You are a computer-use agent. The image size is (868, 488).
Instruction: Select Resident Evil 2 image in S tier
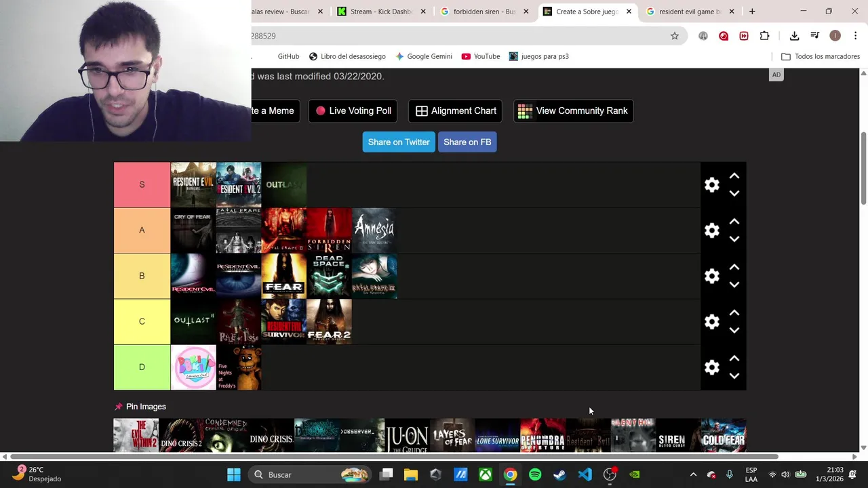tap(239, 184)
